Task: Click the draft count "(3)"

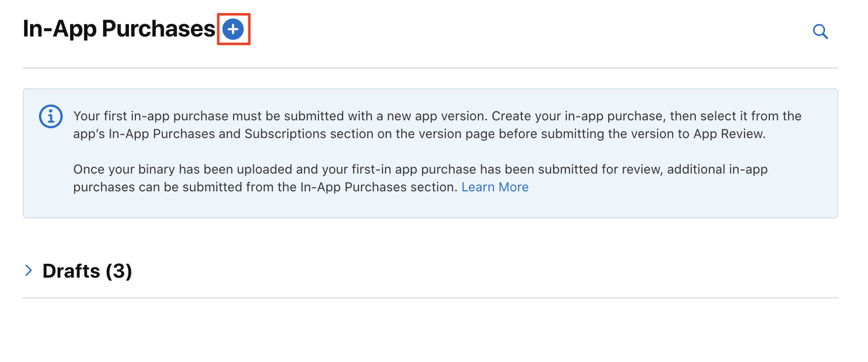Action: click(119, 271)
